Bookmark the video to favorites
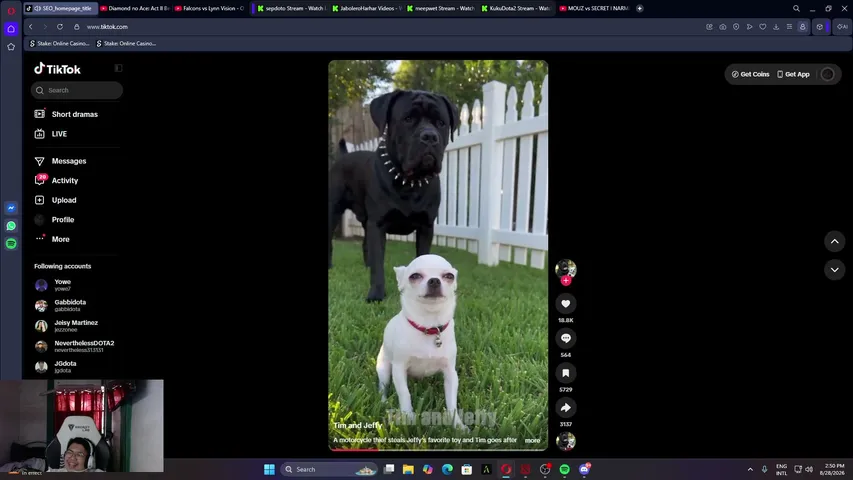Image resolution: width=853 pixels, height=480 pixels. (566, 373)
